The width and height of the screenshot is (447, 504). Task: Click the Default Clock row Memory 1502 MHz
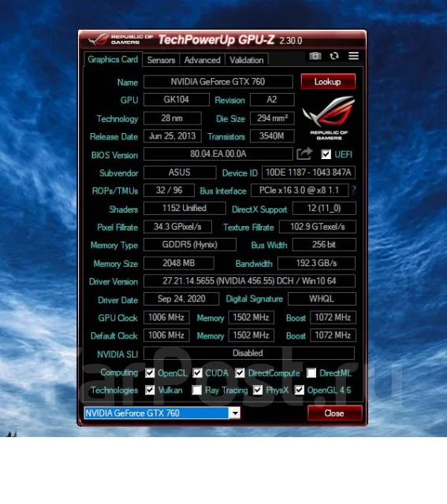[x=251, y=335]
